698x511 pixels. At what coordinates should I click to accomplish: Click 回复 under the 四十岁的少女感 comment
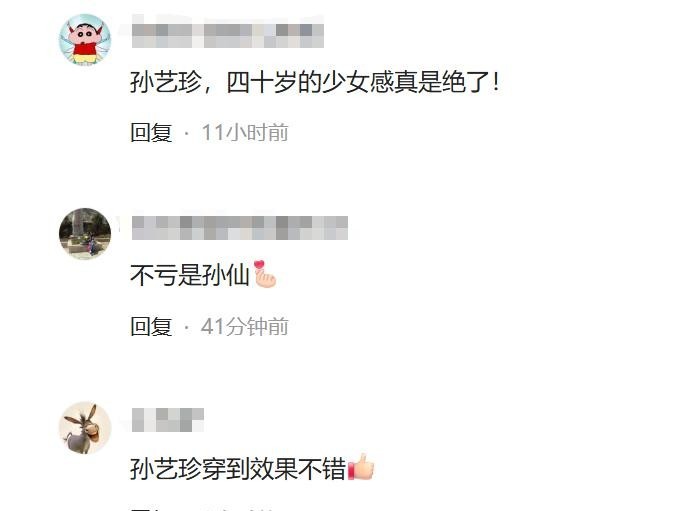point(151,132)
